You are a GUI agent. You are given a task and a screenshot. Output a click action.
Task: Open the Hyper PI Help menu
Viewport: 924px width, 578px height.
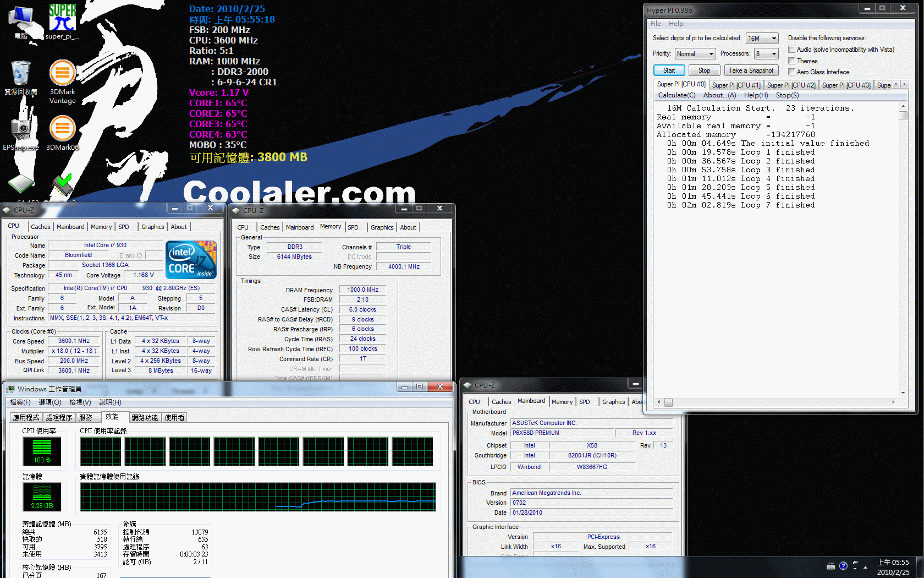676,24
